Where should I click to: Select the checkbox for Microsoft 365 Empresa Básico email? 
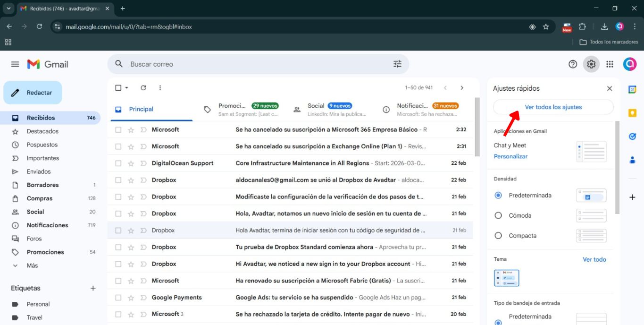[118, 130]
